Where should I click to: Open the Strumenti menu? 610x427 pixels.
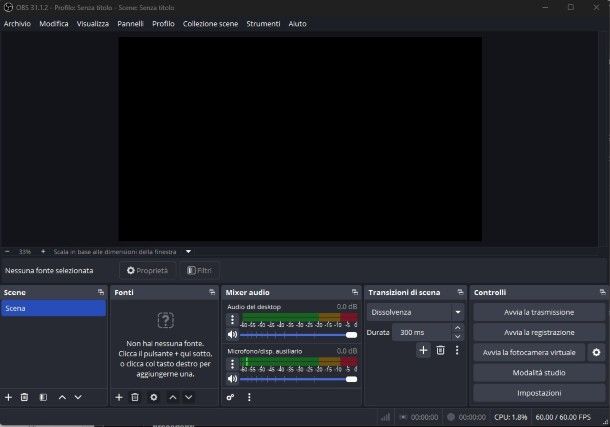click(x=263, y=23)
